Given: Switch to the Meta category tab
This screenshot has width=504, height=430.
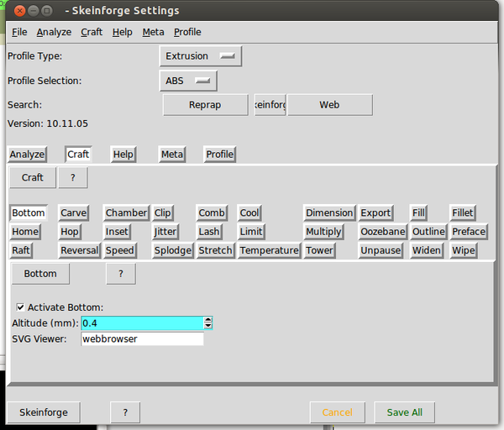Looking at the screenshot, I should [x=172, y=155].
